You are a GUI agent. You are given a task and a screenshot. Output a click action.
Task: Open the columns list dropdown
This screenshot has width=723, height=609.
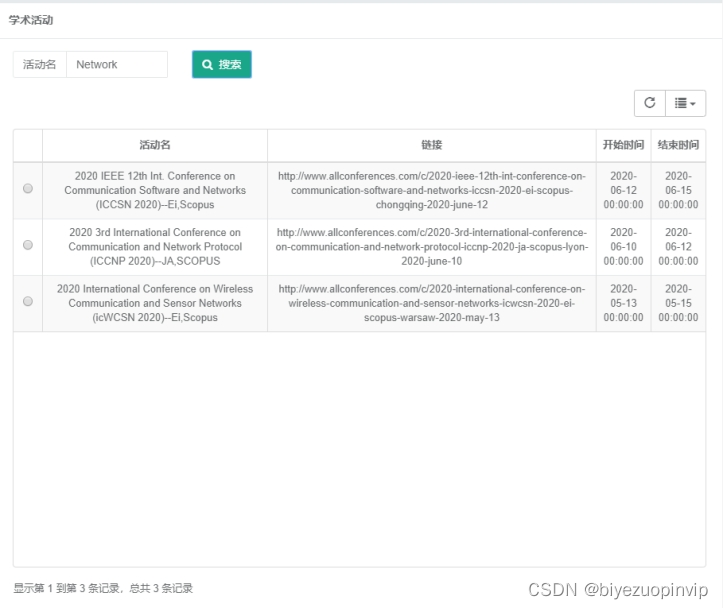685,103
